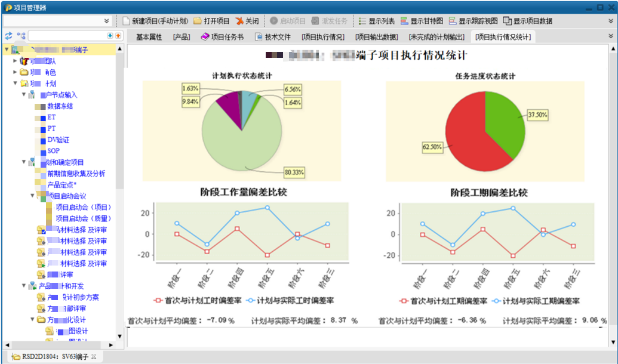Collapse the root 端子 project node
The width and height of the screenshot is (618, 364).
[x=7, y=50]
